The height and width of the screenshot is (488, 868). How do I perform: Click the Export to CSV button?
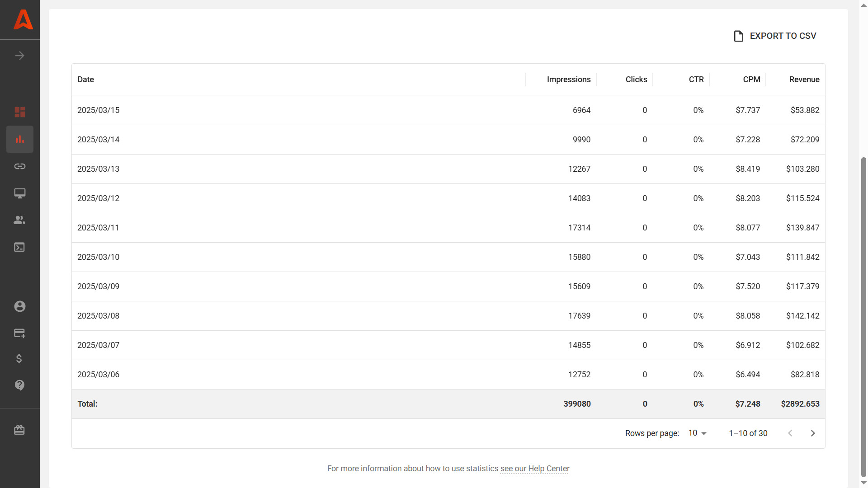[x=775, y=36]
